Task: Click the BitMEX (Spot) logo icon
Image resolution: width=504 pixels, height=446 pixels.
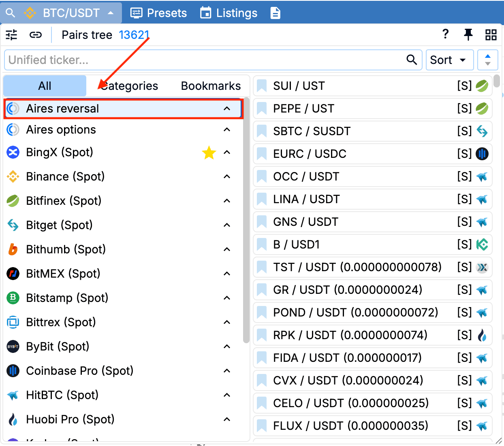Action: [x=13, y=274]
